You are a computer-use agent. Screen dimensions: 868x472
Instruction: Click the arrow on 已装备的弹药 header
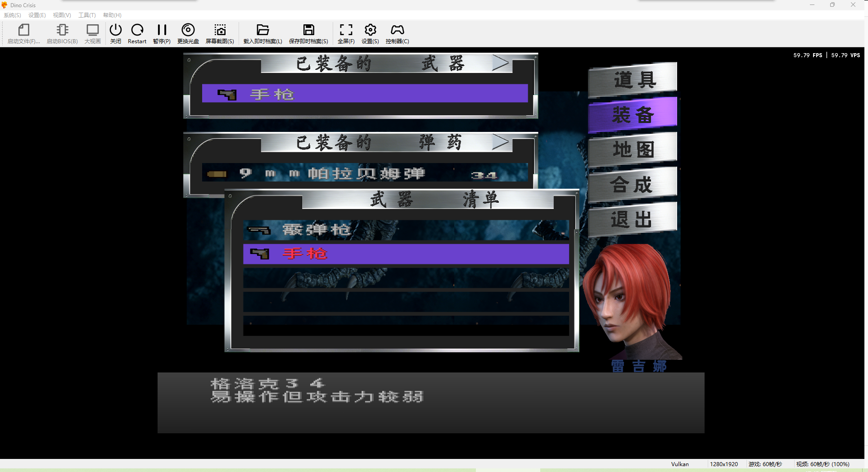pos(500,143)
